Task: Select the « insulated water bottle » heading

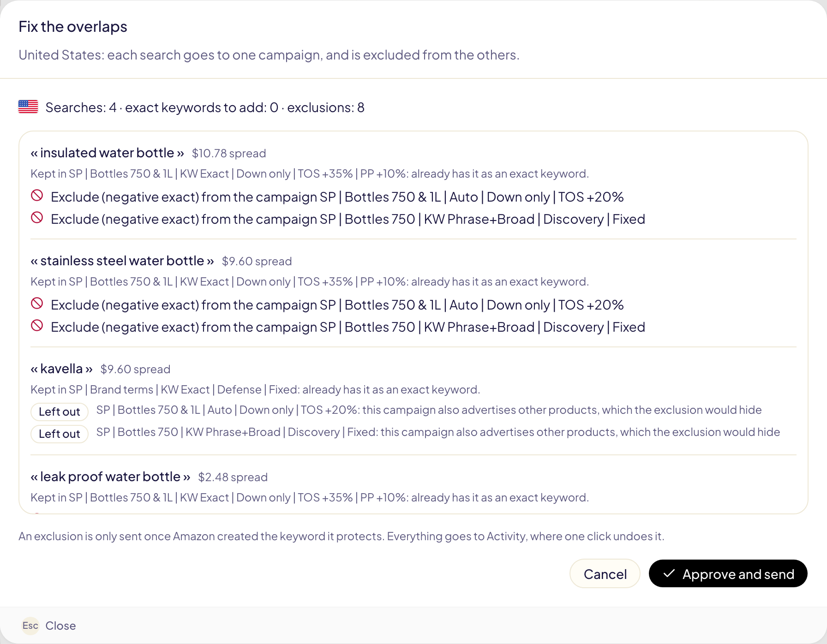Action: coord(108,153)
